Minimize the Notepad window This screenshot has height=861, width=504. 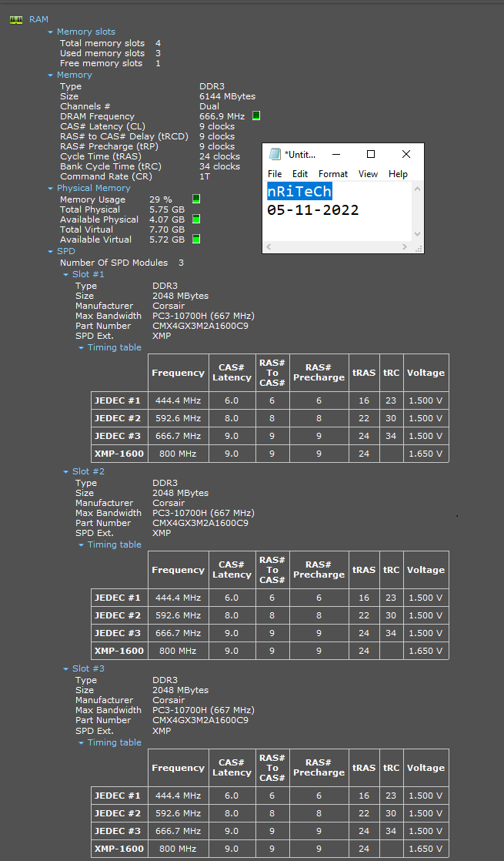coord(335,154)
